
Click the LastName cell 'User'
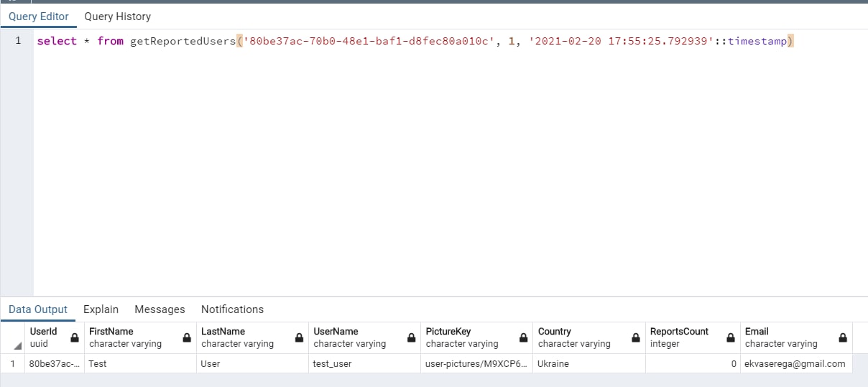pyautogui.click(x=252, y=363)
